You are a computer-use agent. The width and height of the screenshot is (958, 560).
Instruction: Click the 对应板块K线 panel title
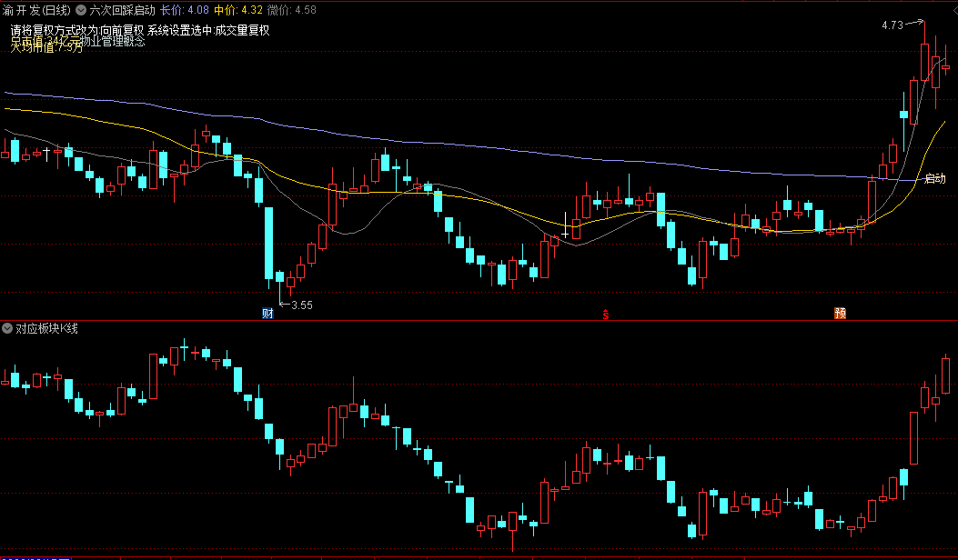coord(47,328)
